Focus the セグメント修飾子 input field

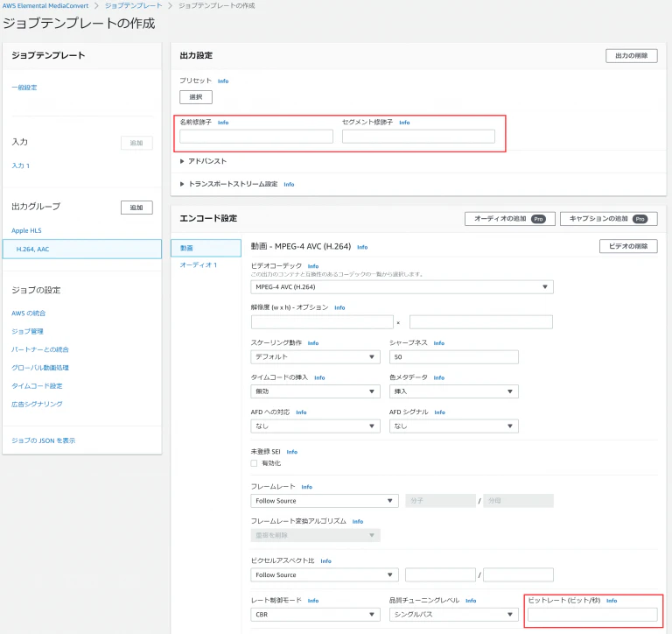click(418, 137)
